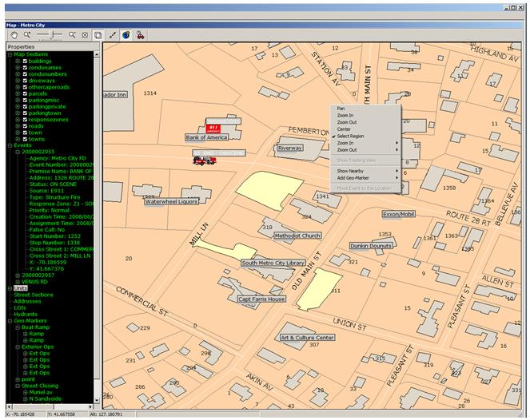The image size is (530, 420).
Task: Select the measure distance line tool
Action: [114, 35]
